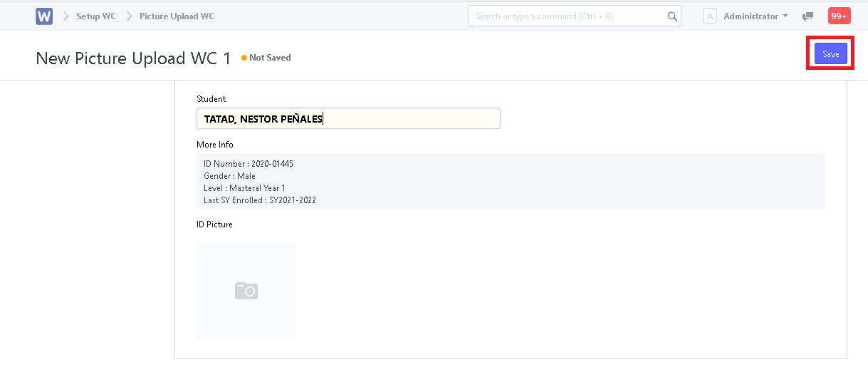Click the orange Not Saved status dot
The height and width of the screenshot is (372, 868).
[x=244, y=58]
